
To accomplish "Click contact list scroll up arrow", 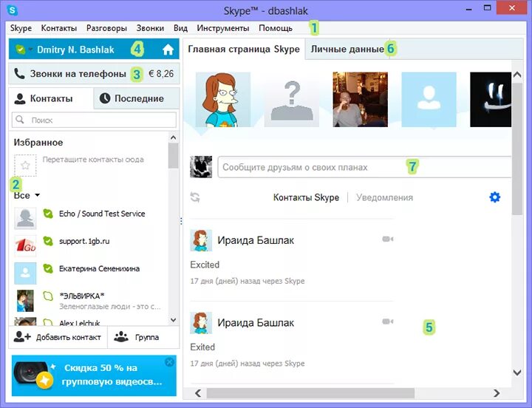I will tap(173, 137).
